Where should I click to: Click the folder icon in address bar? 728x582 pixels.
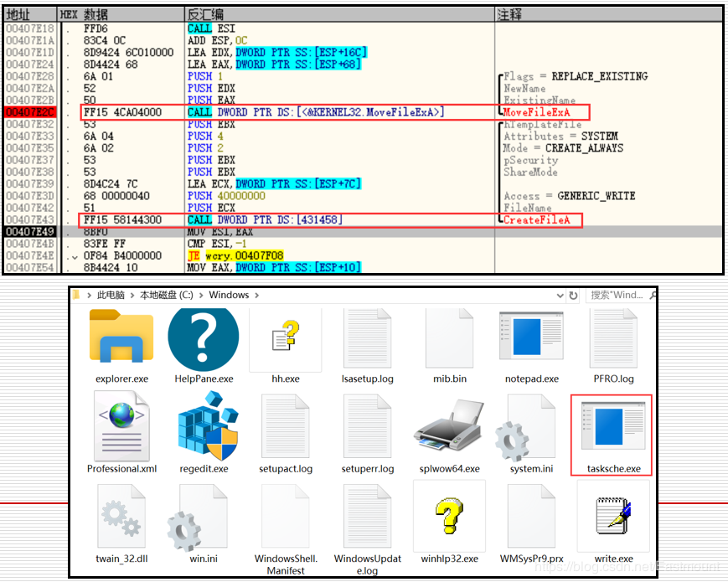coord(76,295)
